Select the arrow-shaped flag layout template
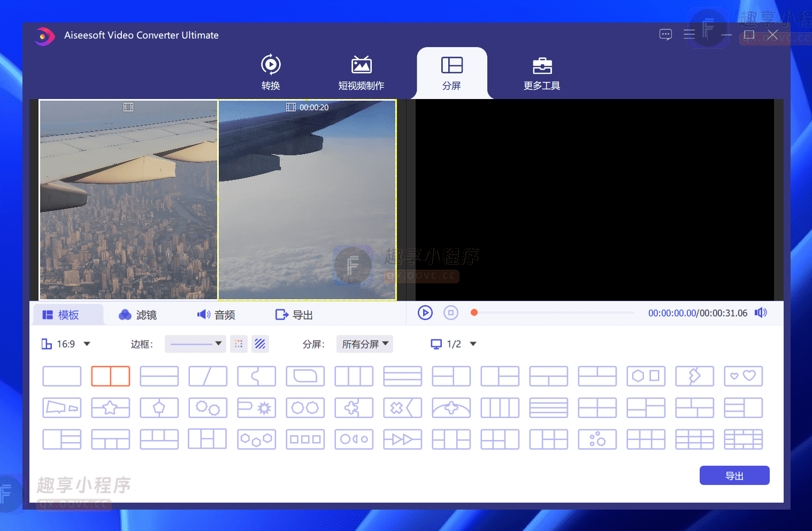812x531 pixels. tap(62, 408)
